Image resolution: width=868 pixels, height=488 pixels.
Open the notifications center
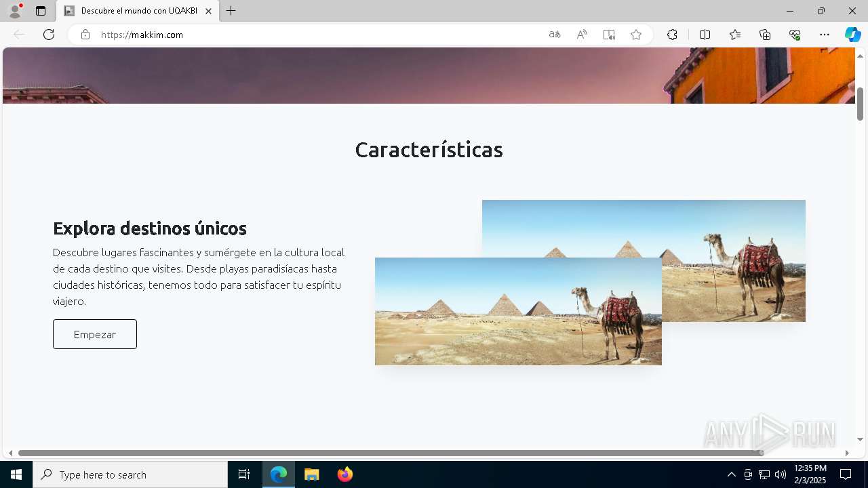[x=846, y=474]
